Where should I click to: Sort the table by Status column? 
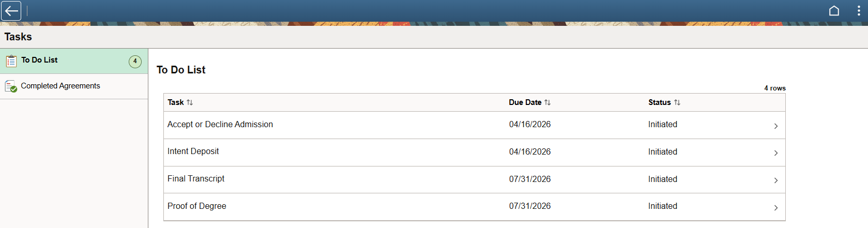click(677, 102)
